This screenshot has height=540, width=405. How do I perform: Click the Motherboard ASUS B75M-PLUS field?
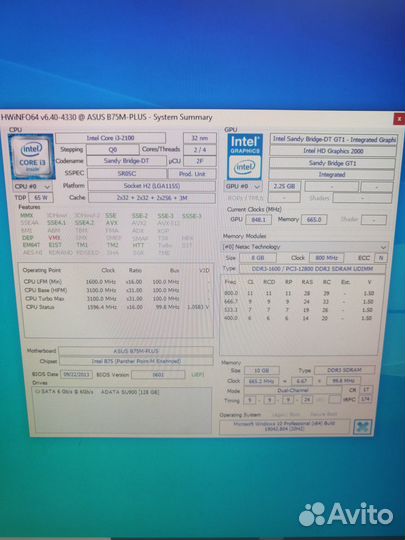point(136,351)
